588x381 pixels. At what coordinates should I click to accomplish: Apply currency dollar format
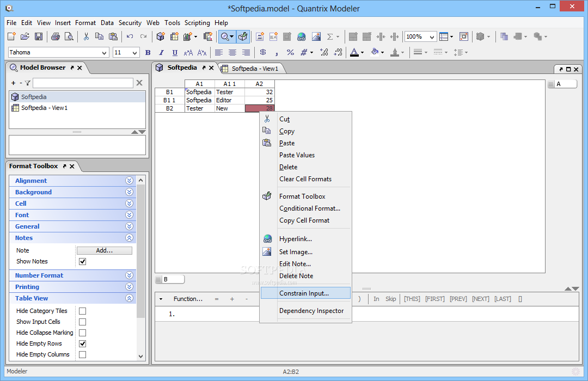263,52
